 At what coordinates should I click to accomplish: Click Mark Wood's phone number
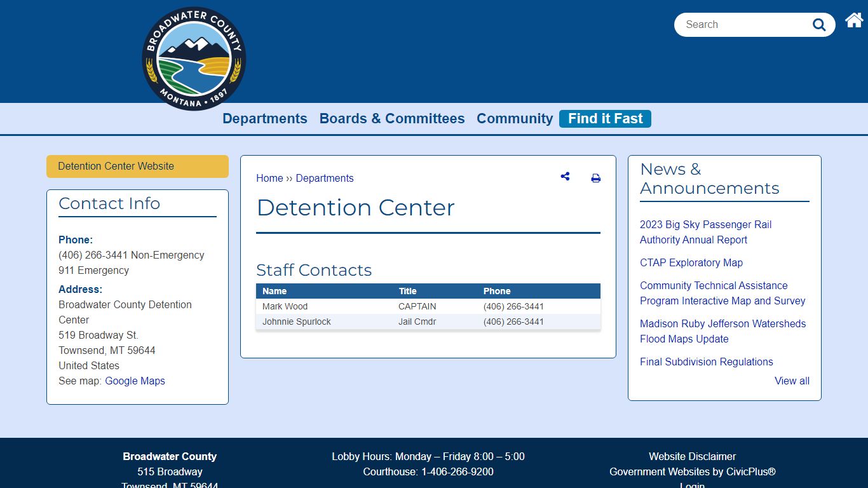(513, 306)
